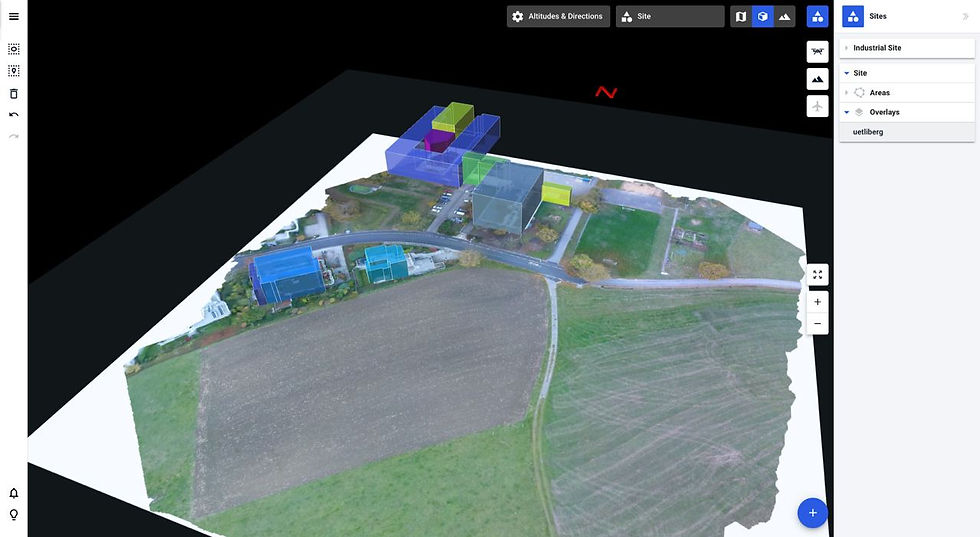This screenshot has width=980, height=537.
Task: Undo the last action
Action: pos(14,115)
